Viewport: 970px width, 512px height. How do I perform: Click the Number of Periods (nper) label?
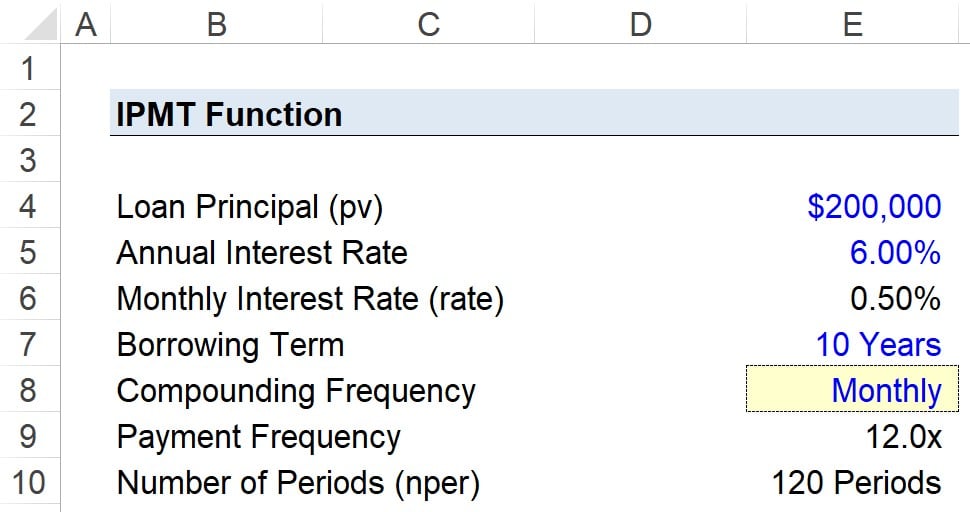point(298,483)
